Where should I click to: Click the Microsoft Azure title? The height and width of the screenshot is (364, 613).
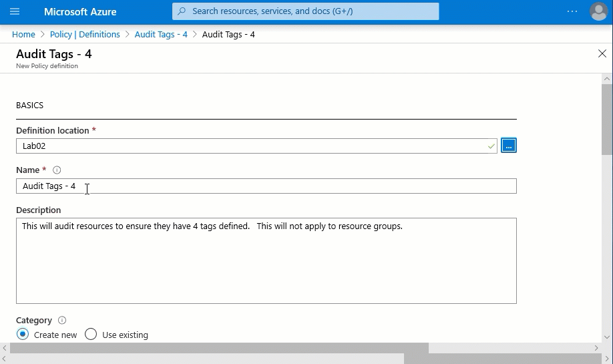(80, 12)
